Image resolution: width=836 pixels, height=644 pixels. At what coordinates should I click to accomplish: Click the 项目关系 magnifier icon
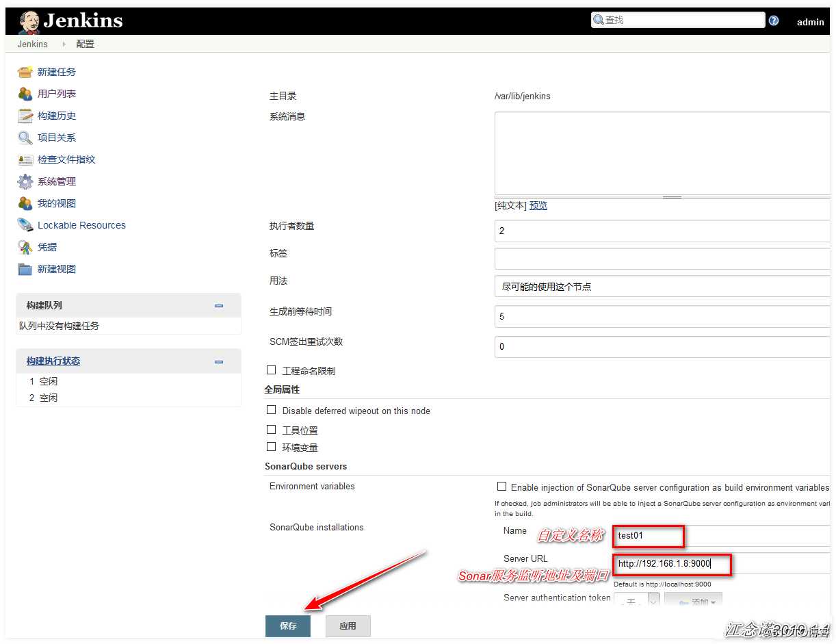click(x=25, y=138)
